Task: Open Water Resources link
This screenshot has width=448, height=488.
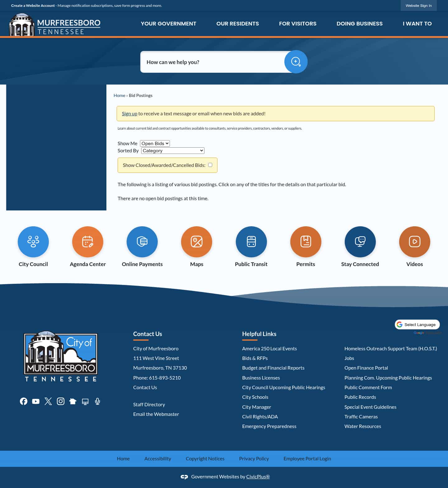Action: pyautogui.click(x=363, y=426)
